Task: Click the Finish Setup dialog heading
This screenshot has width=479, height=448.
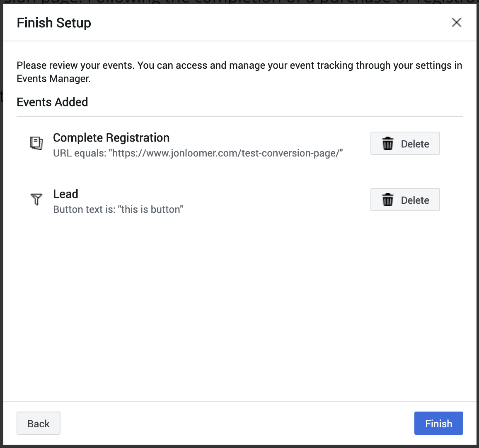Action: [54, 23]
